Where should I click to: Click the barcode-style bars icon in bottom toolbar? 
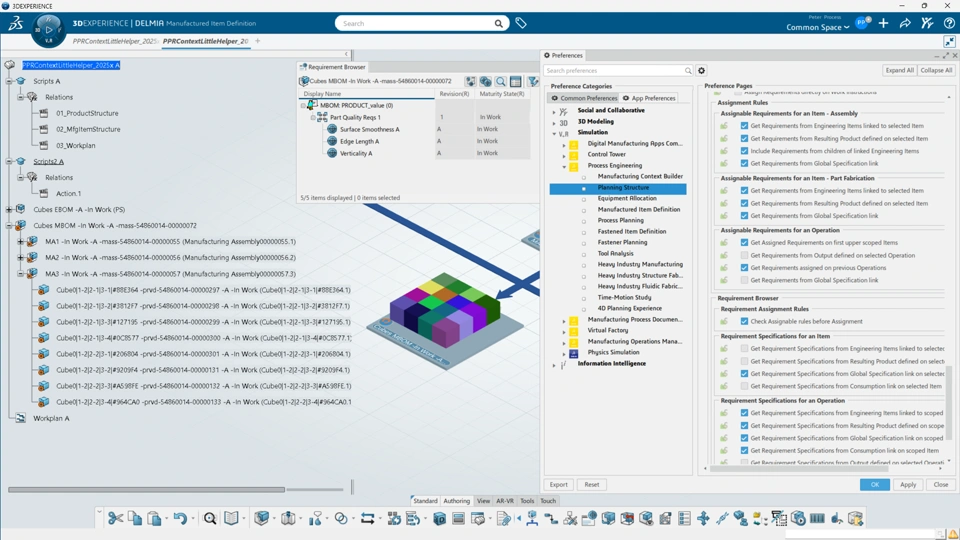pyautogui.click(x=817, y=519)
